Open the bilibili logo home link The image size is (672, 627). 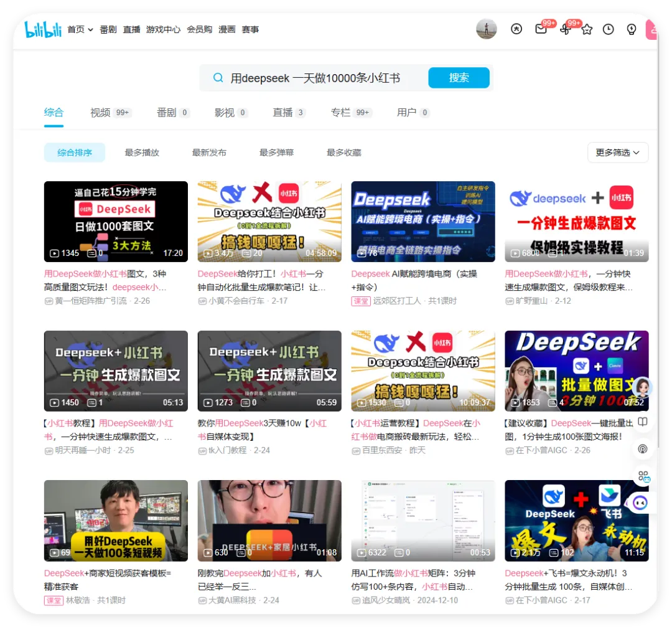point(43,29)
